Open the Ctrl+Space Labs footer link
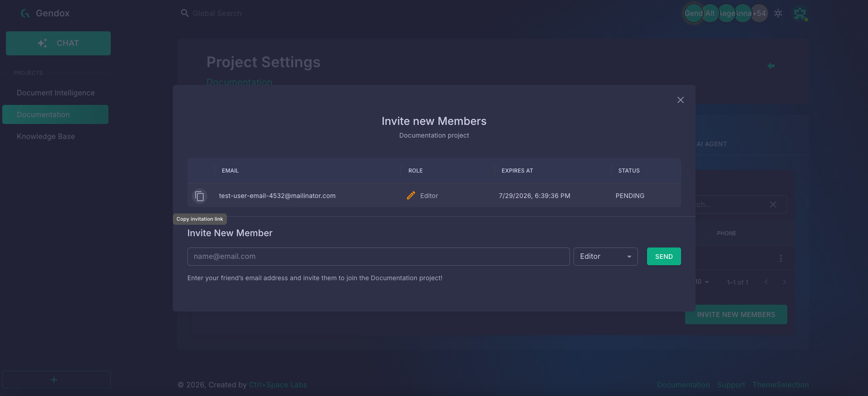Image resolution: width=868 pixels, height=396 pixels. (x=278, y=385)
